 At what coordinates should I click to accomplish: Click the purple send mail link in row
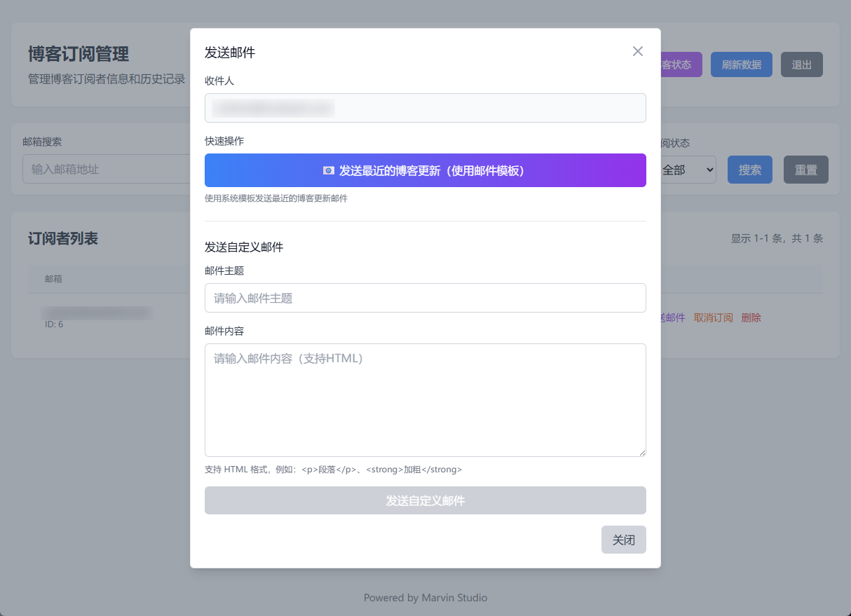click(x=673, y=317)
